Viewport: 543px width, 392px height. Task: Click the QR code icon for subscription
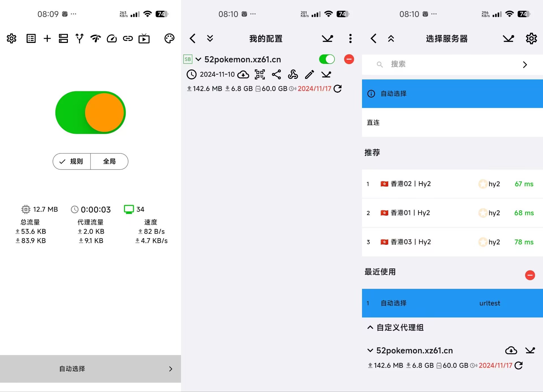tap(260, 75)
